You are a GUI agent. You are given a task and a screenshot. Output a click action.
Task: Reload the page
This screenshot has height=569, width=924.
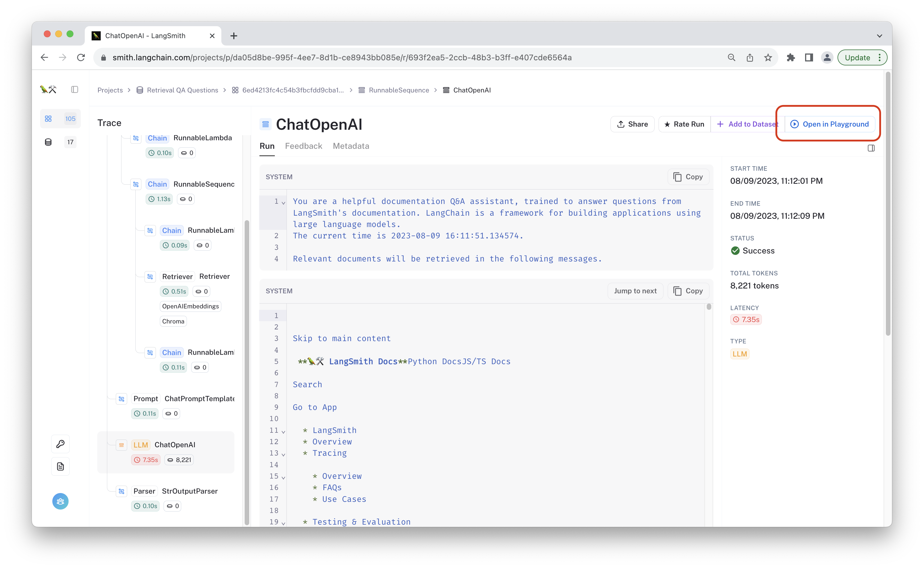click(x=81, y=57)
